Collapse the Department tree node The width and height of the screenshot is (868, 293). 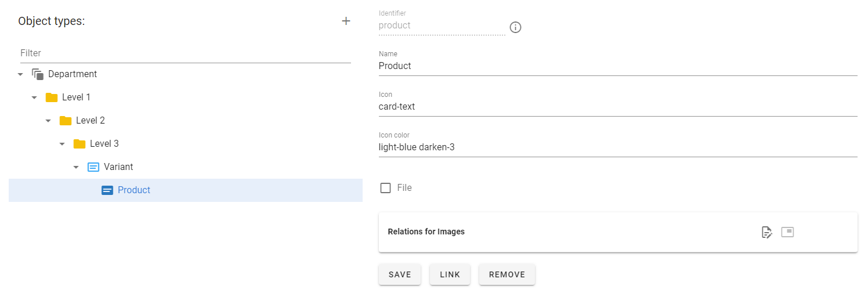point(20,74)
